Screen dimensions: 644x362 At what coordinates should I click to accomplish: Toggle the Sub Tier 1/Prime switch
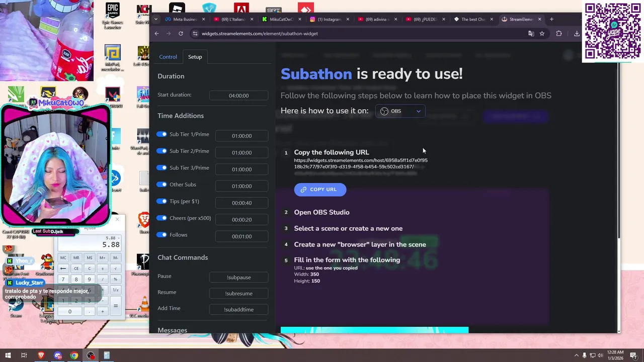pyautogui.click(x=162, y=134)
